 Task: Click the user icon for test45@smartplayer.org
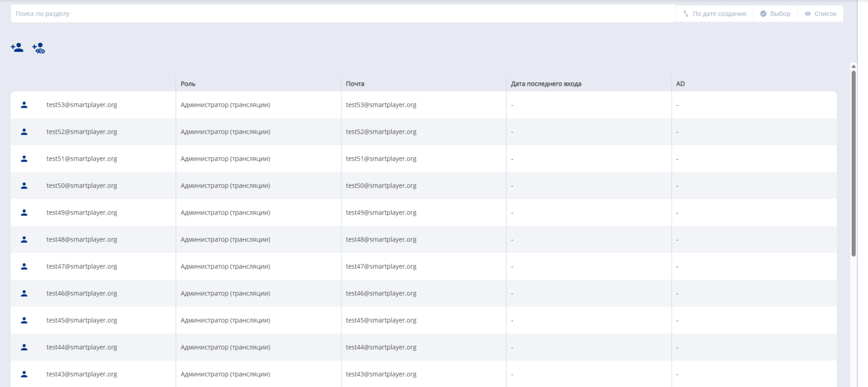[24, 320]
